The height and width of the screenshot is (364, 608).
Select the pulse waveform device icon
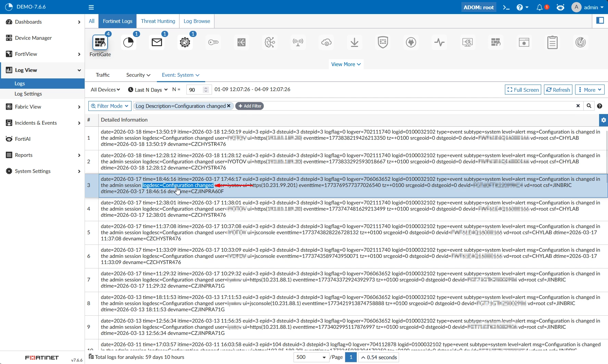(x=439, y=42)
